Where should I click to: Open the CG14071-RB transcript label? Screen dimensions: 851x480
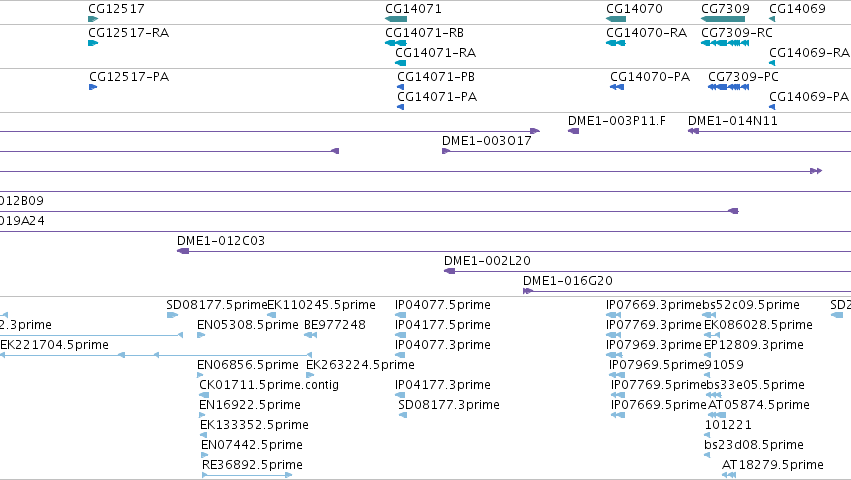pos(424,33)
